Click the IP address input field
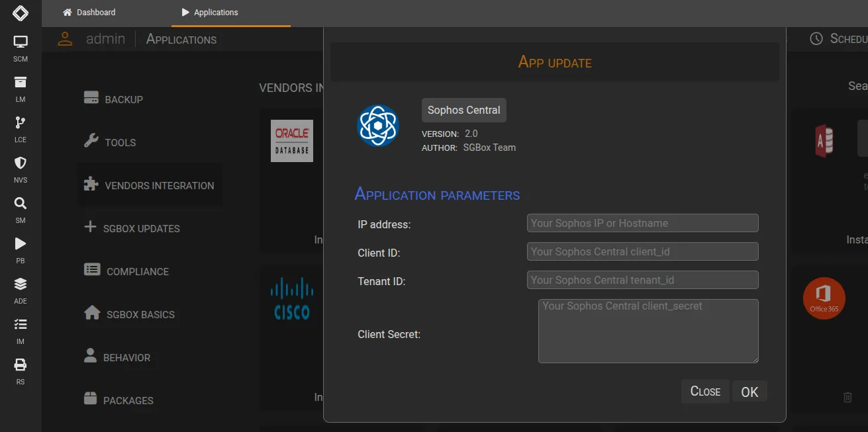The height and width of the screenshot is (432, 868). pyautogui.click(x=642, y=223)
